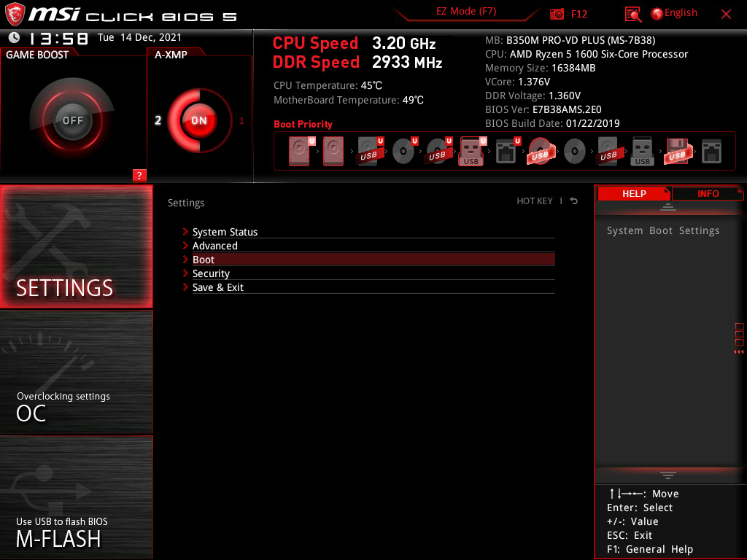This screenshot has width=747, height=560.
Task: Pick the UEFI USB hard disk boot icon
Action: click(370, 152)
